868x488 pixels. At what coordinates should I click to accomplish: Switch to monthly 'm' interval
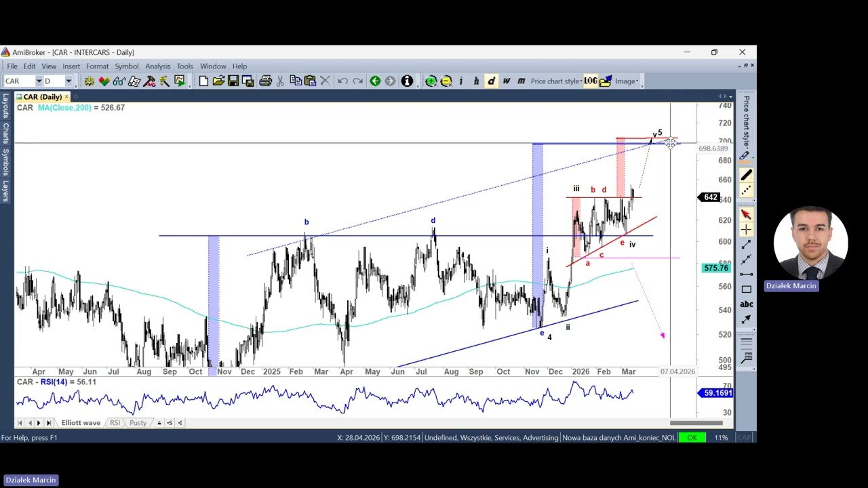click(521, 81)
